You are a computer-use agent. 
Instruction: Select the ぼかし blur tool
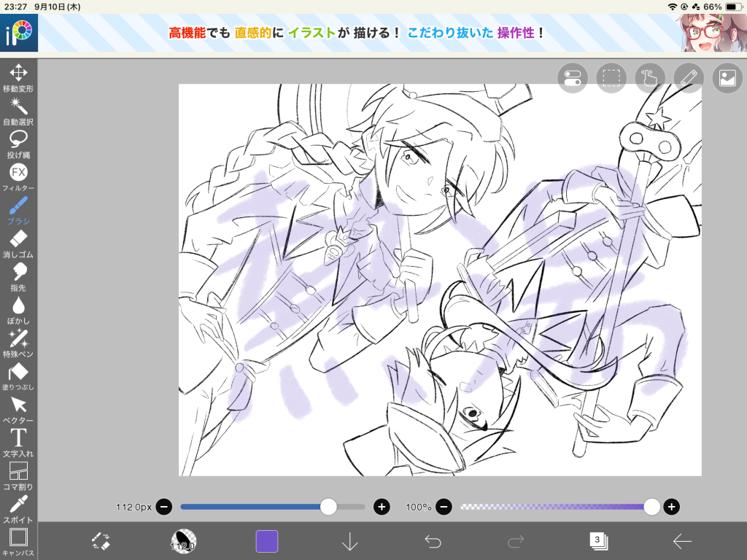[x=18, y=311]
